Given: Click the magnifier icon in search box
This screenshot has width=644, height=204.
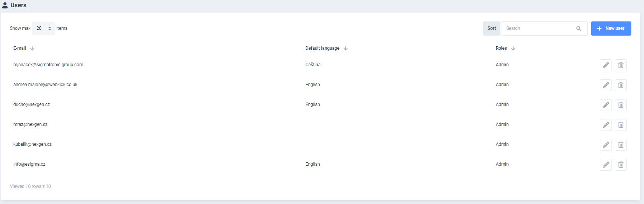Looking at the screenshot, I should click(x=579, y=28).
